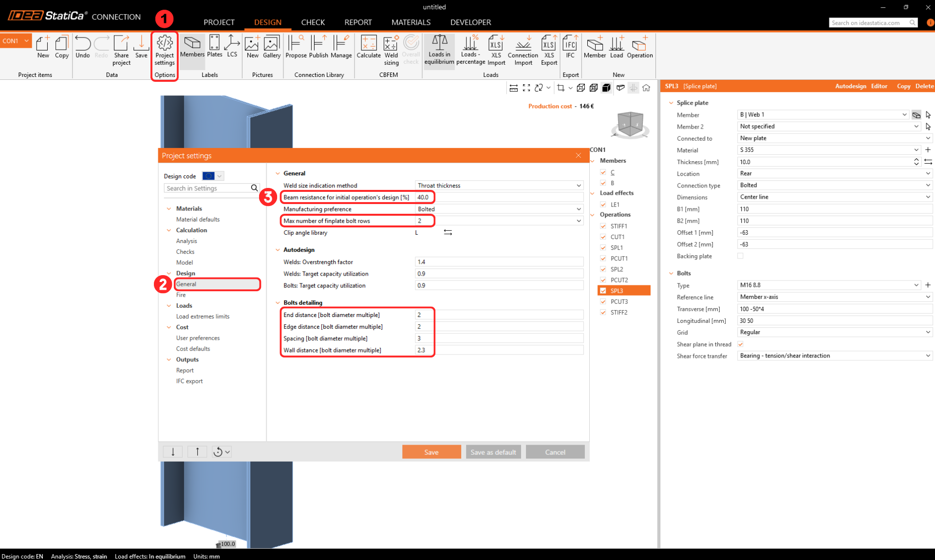This screenshot has height=560, width=935.
Task: Click Save as default button
Action: tap(493, 452)
